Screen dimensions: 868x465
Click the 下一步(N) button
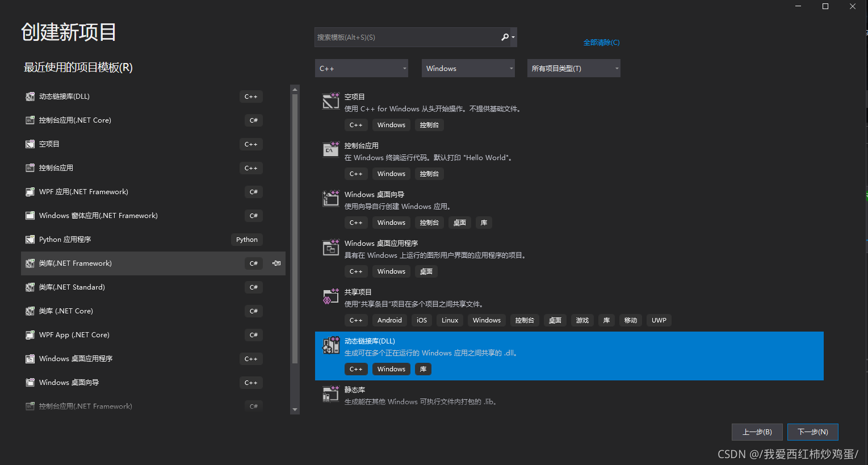point(813,432)
